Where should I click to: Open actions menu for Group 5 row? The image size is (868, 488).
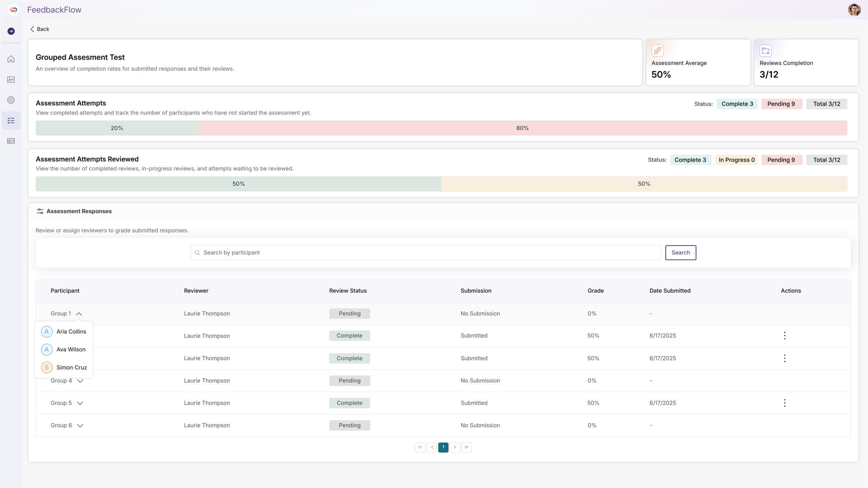785,403
